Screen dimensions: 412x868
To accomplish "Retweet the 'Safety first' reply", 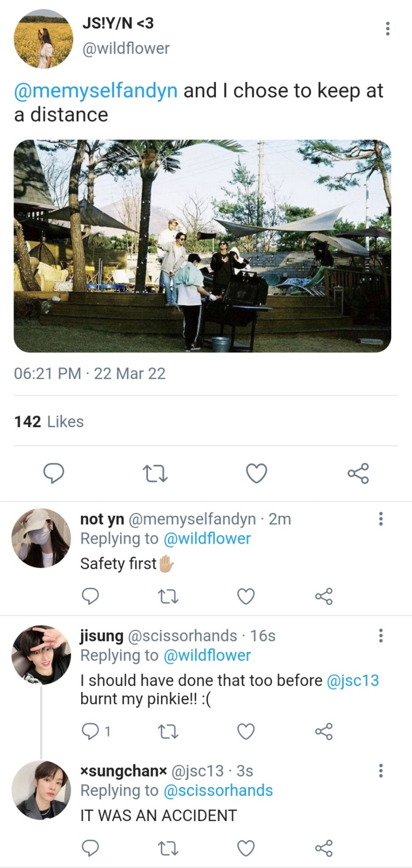I will tap(169, 597).
